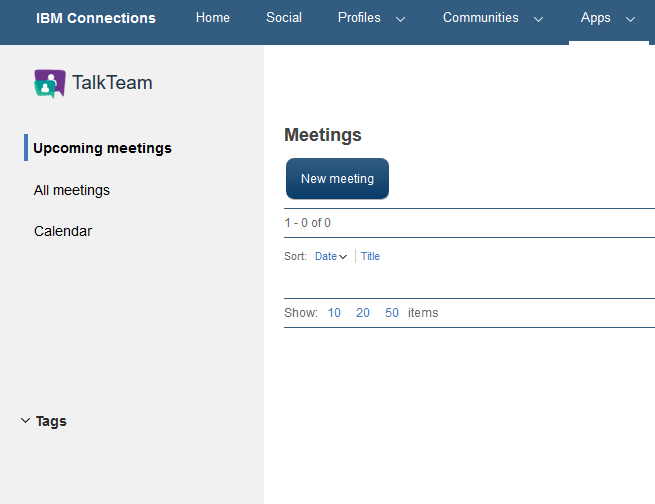Open the Calendar view
Image resolution: width=655 pixels, height=504 pixels.
(63, 231)
